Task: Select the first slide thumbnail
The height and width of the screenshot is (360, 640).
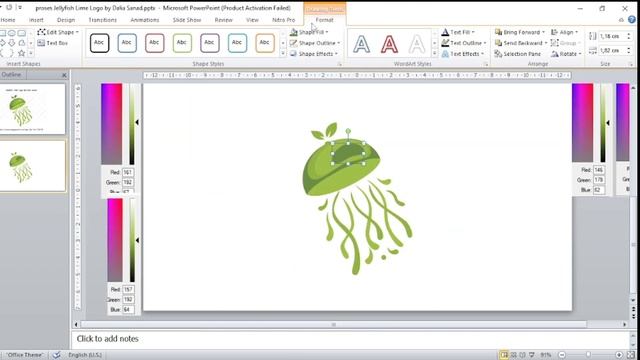Action: pyautogui.click(x=32, y=109)
